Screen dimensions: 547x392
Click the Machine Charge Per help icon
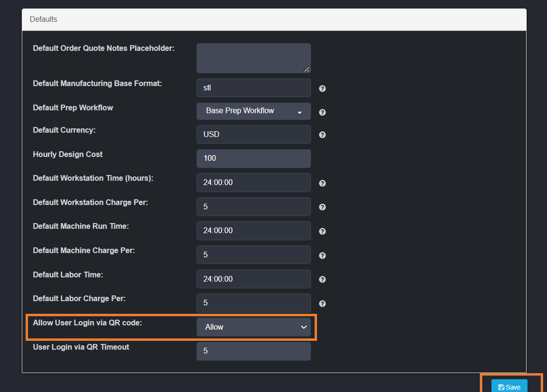[322, 255]
